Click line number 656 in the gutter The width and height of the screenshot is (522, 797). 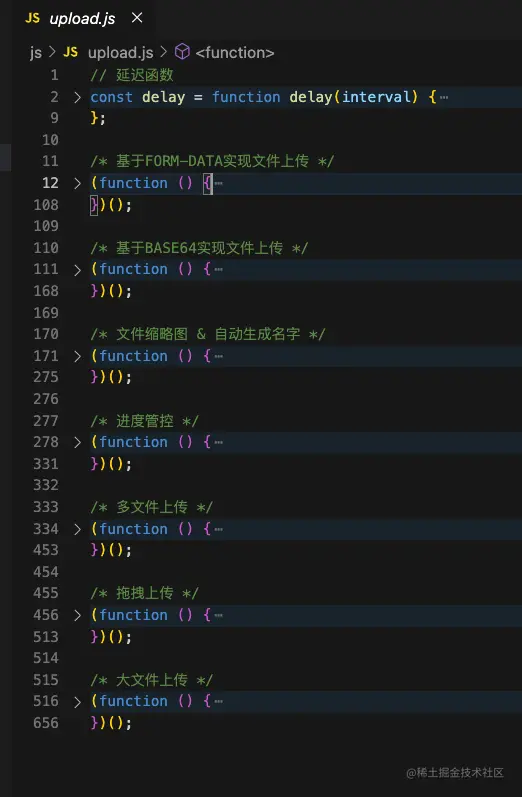point(46,723)
